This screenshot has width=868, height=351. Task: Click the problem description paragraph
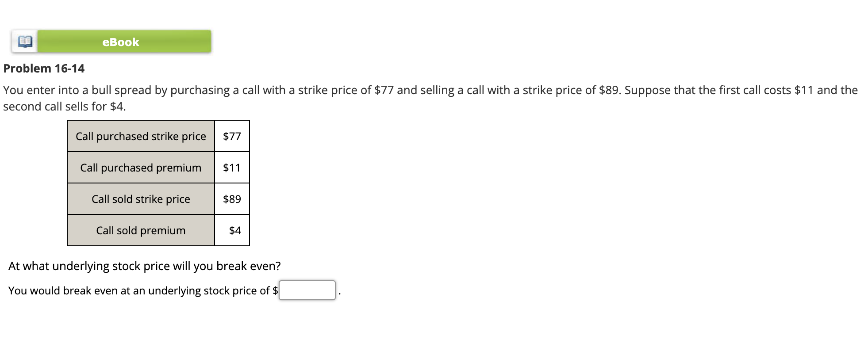[429, 90]
